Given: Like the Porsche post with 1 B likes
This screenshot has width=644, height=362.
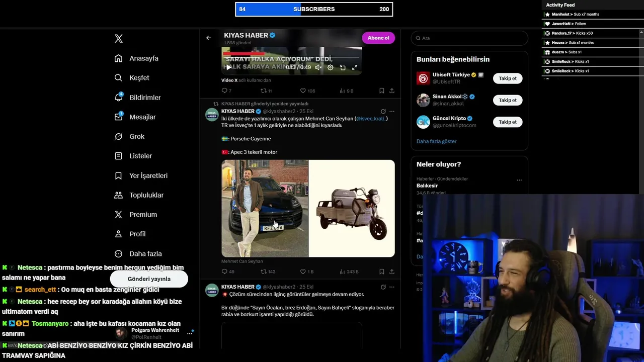Looking at the screenshot, I should 307,271.
